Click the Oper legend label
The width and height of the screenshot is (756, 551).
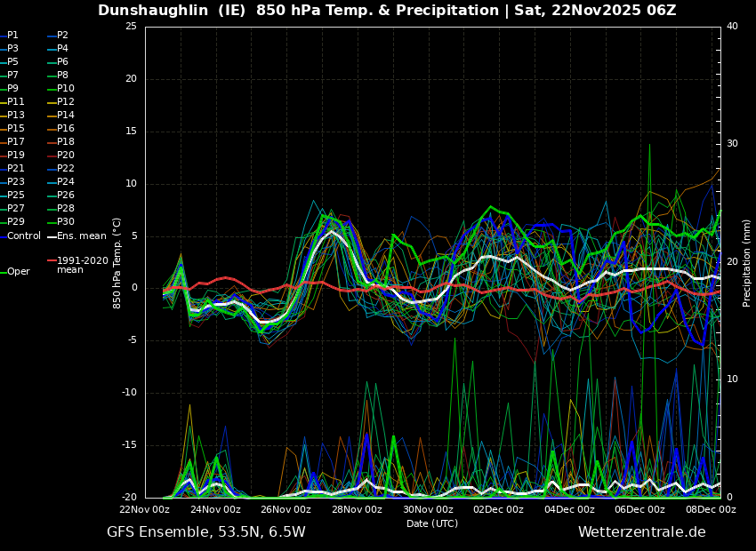(x=19, y=272)
